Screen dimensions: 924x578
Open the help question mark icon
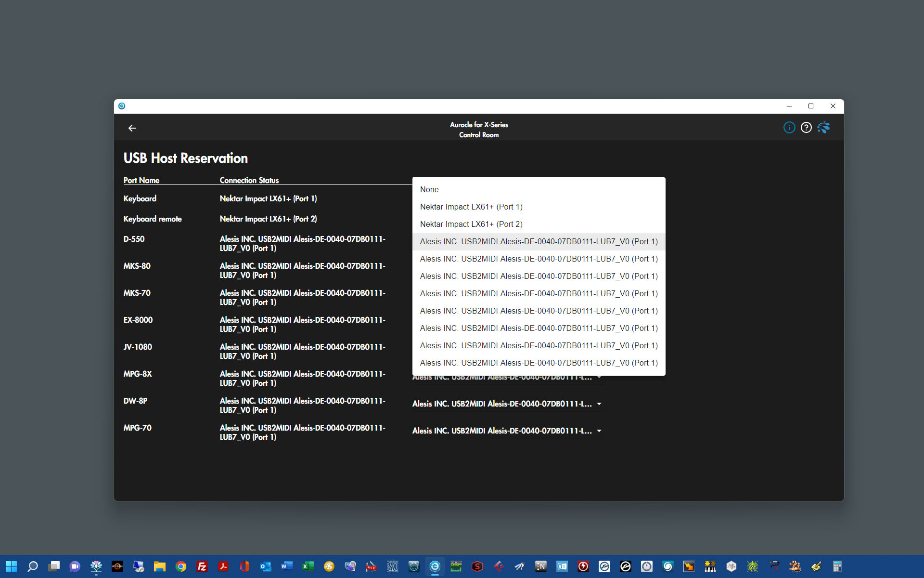point(806,128)
